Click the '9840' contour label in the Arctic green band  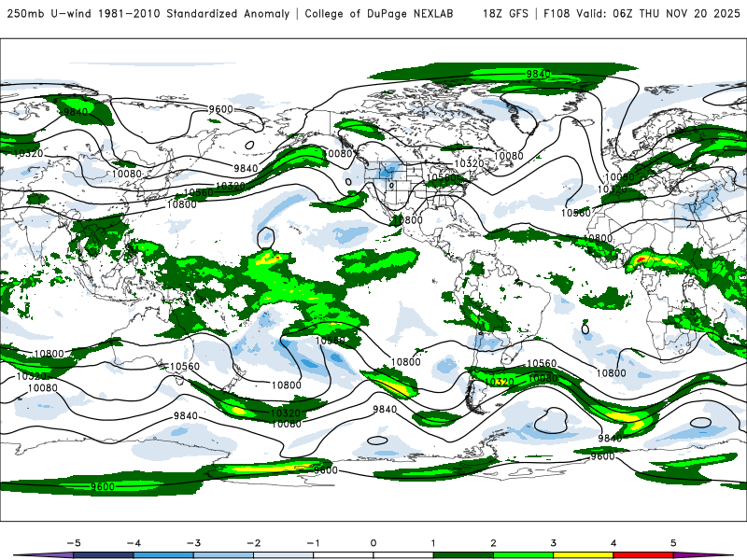point(539,74)
